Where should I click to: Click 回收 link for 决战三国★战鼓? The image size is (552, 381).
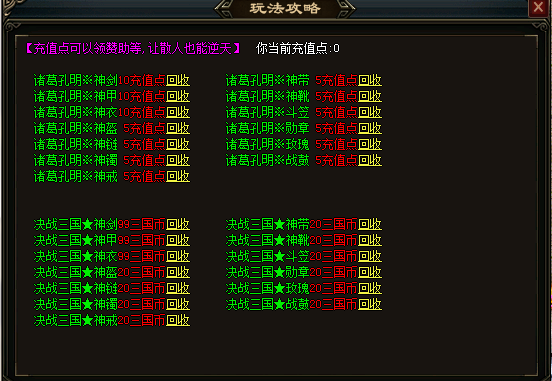370,304
